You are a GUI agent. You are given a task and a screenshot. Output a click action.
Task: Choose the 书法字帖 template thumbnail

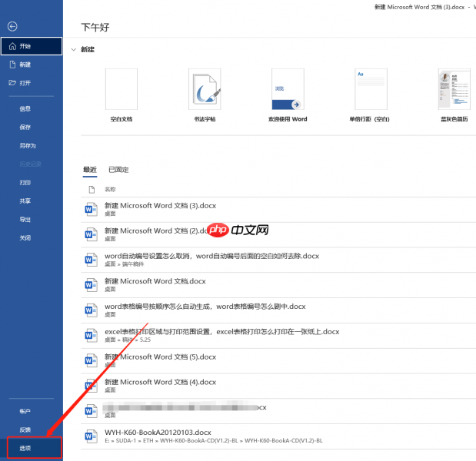pyautogui.click(x=205, y=89)
